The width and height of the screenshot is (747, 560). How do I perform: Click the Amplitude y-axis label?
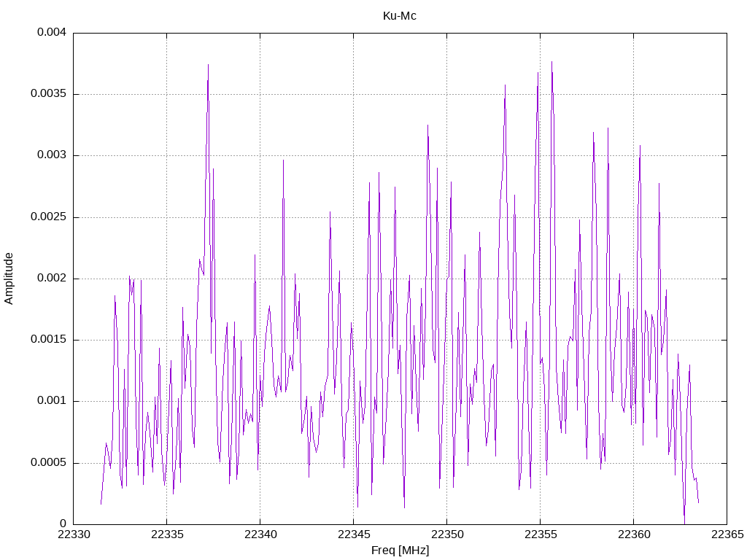9,279
